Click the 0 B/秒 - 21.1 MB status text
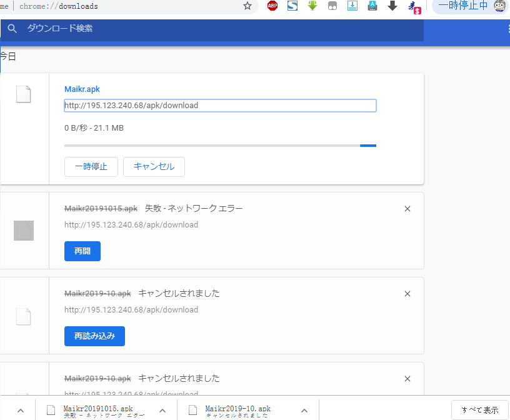This screenshot has width=510, height=420. 94,128
